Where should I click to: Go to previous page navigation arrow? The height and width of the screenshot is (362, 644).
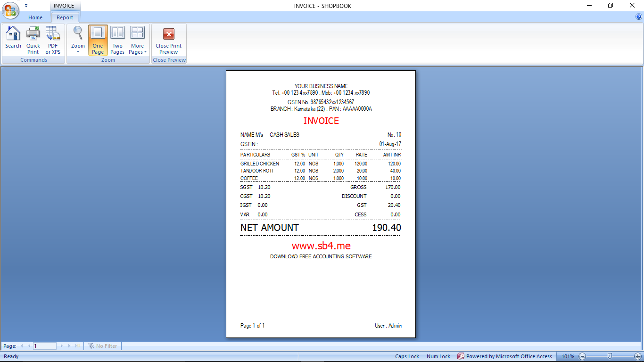29,346
